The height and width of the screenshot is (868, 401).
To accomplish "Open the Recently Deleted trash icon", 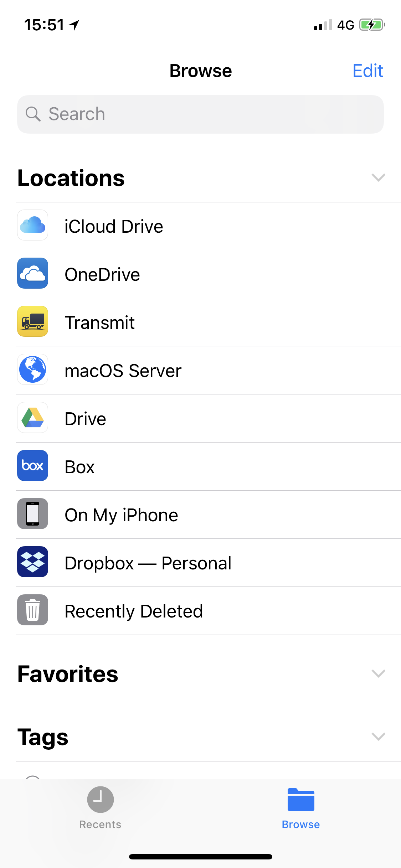I will pyautogui.click(x=32, y=610).
